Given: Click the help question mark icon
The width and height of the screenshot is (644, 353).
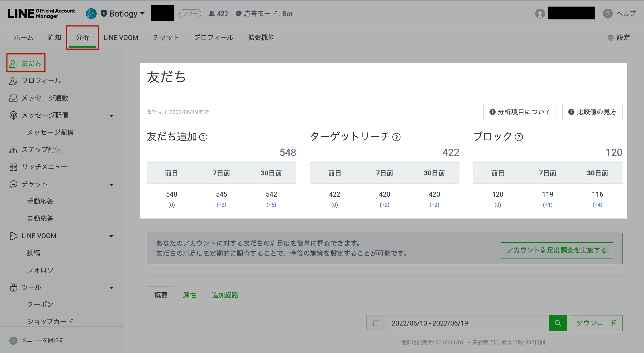Looking at the screenshot, I should coord(608,13).
